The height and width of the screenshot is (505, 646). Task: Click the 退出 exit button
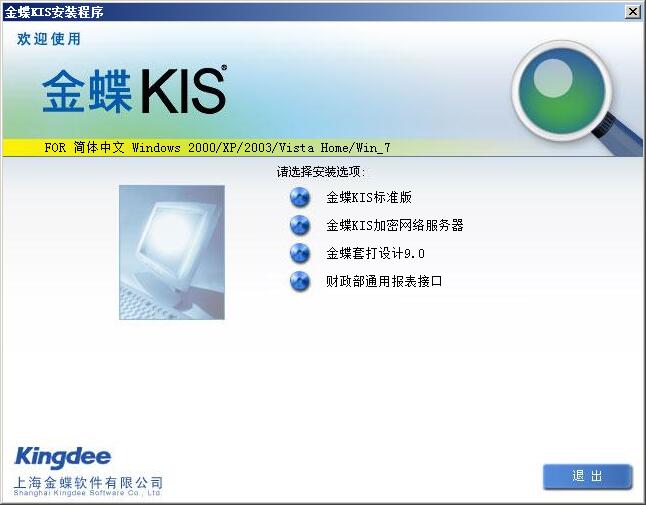[587, 476]
